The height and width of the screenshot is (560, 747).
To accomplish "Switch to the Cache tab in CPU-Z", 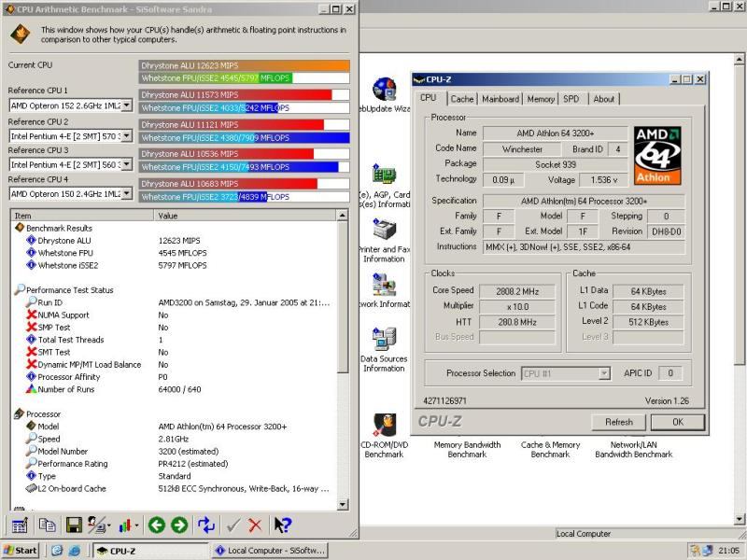I will coord(461,99).
